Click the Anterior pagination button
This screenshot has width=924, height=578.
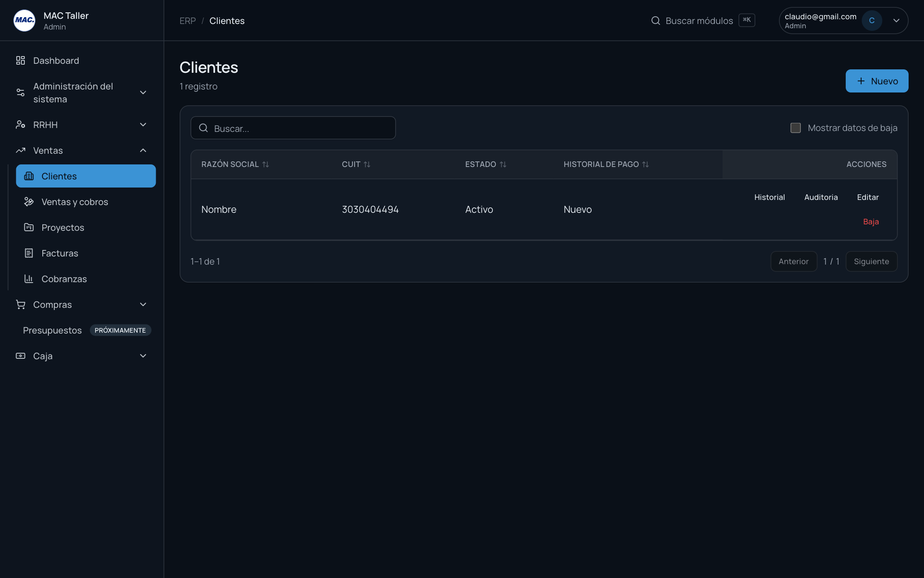[794, 262]
